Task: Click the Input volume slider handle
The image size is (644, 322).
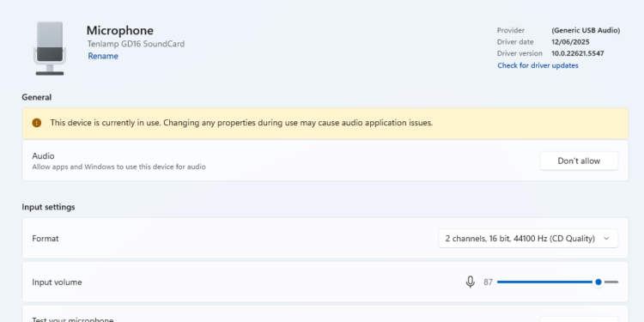Action: click(598, 283)
